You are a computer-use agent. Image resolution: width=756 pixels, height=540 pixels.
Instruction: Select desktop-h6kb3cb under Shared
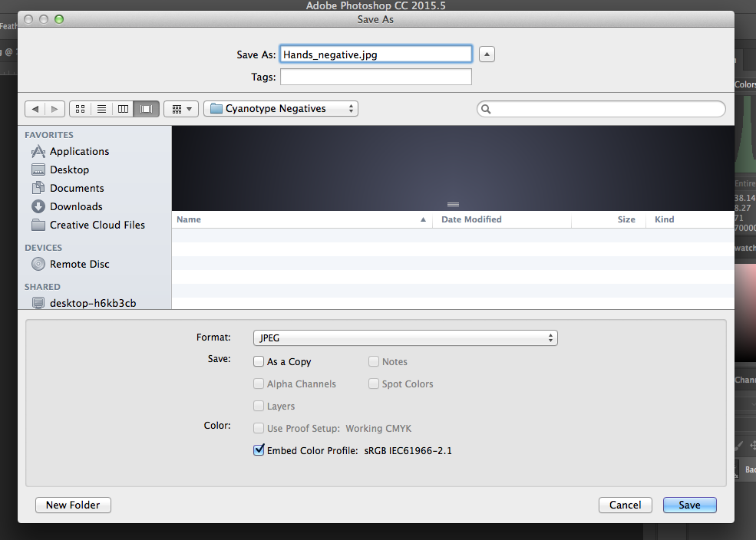click(84, 303)
